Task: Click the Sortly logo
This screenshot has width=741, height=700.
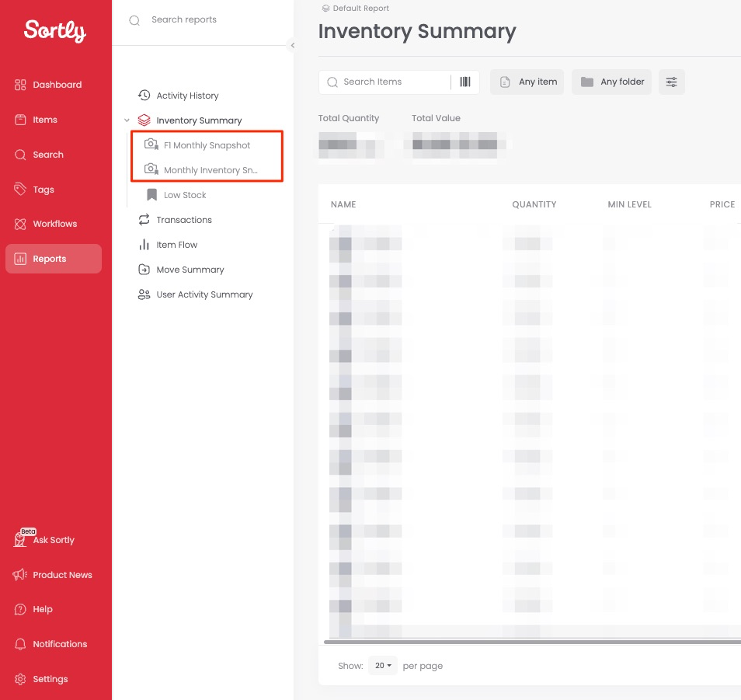Action: (55, 30)
